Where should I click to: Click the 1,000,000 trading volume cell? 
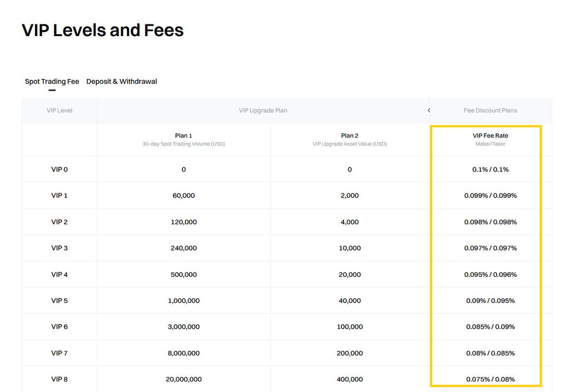pos(184,301)
